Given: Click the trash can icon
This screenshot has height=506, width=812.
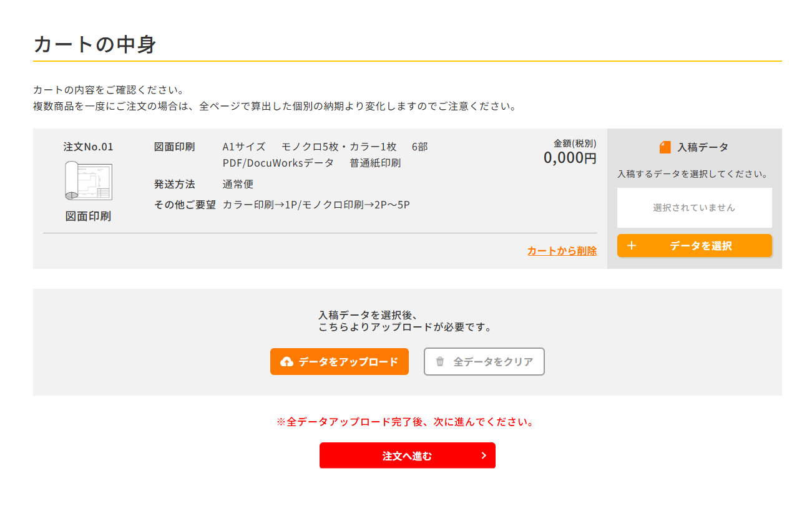Looking at the screenshot, I should [x=440, y=361].
